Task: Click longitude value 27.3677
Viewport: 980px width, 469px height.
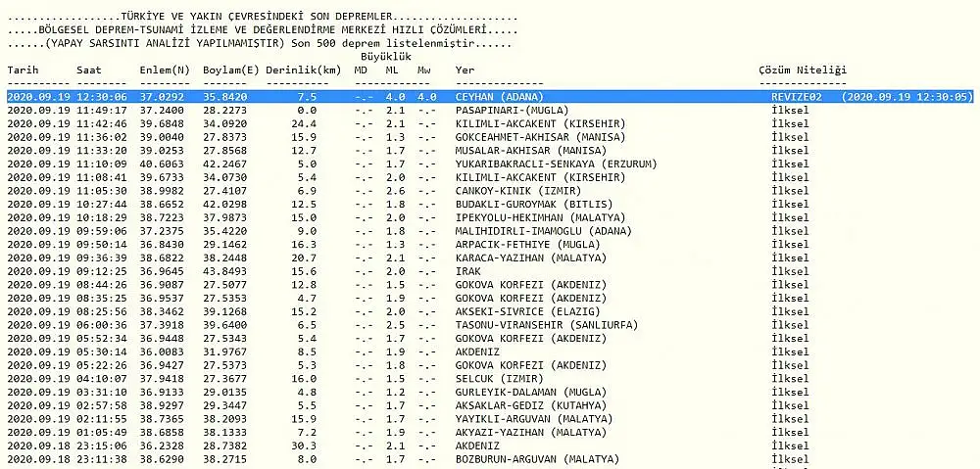Action: tap(225, 379)
